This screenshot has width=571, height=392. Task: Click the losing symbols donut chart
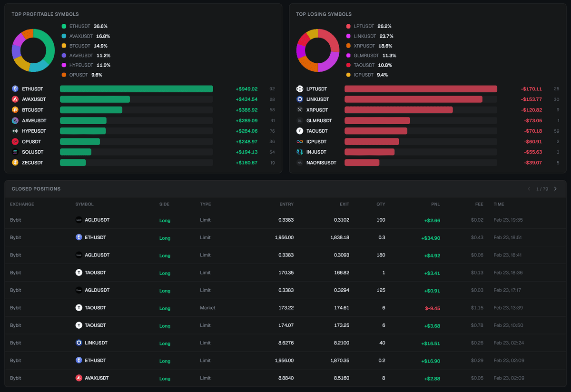(x=318, y=50)
